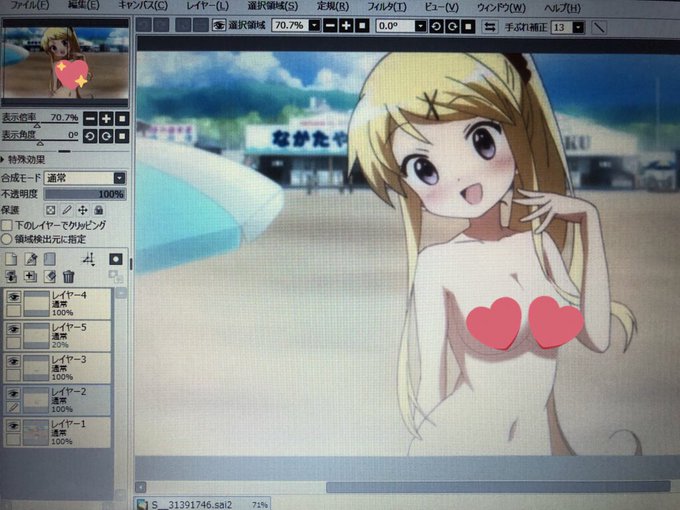Open the ファイル(F) menu
680x510 pixels.
coord(29,6)
